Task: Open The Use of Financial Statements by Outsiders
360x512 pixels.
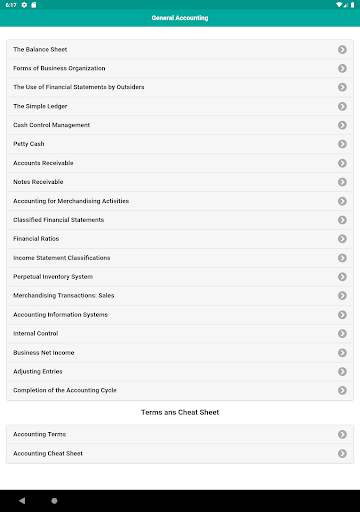Action: [x=180, y=87]
